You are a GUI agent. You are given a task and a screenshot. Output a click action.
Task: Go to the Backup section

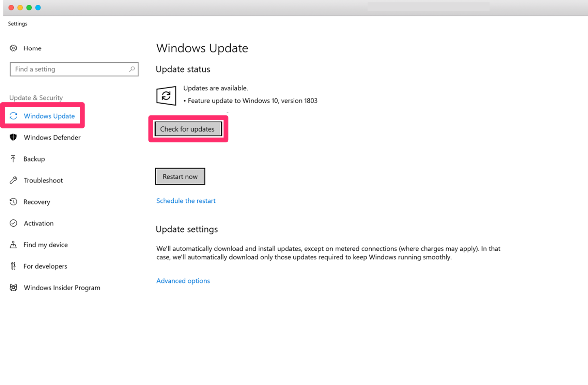[34, 159]
